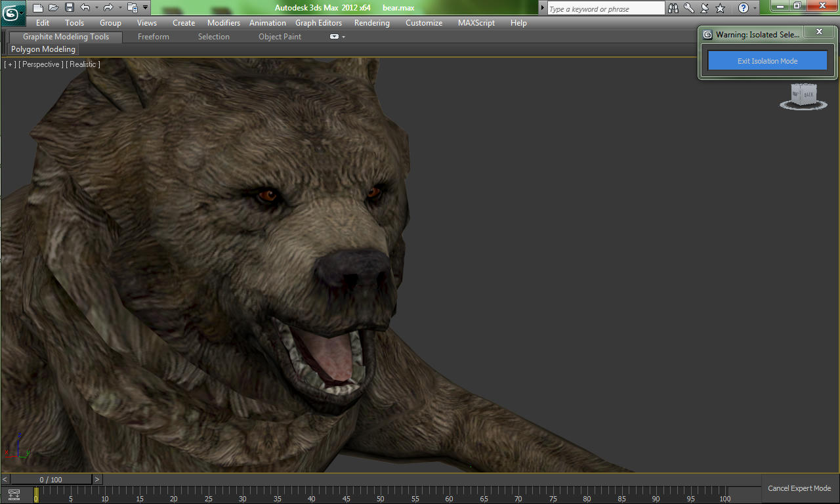Open the Modifiers menu
Viewport: 840px width, 504px height.
click(224, 23)
